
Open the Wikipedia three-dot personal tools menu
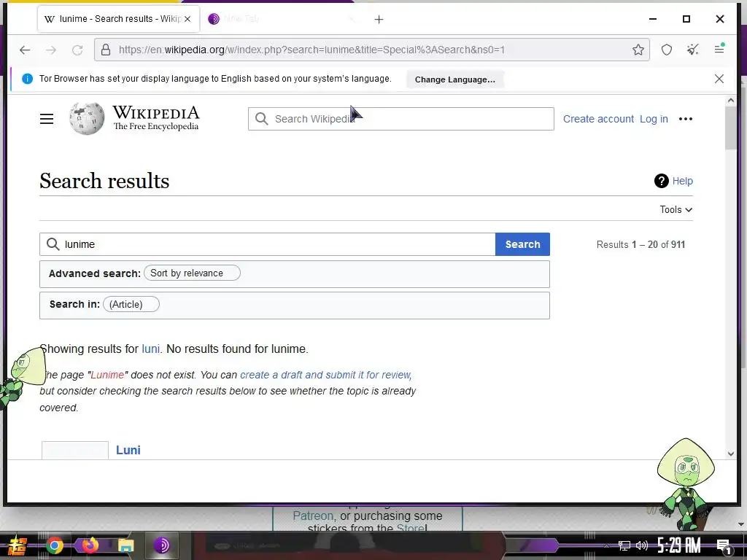coord(686,119)
